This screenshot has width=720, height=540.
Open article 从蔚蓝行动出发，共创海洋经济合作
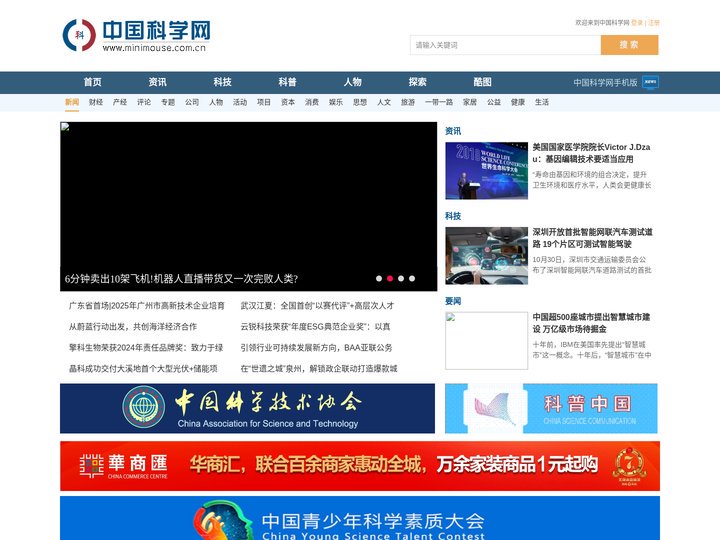point(133,327)
